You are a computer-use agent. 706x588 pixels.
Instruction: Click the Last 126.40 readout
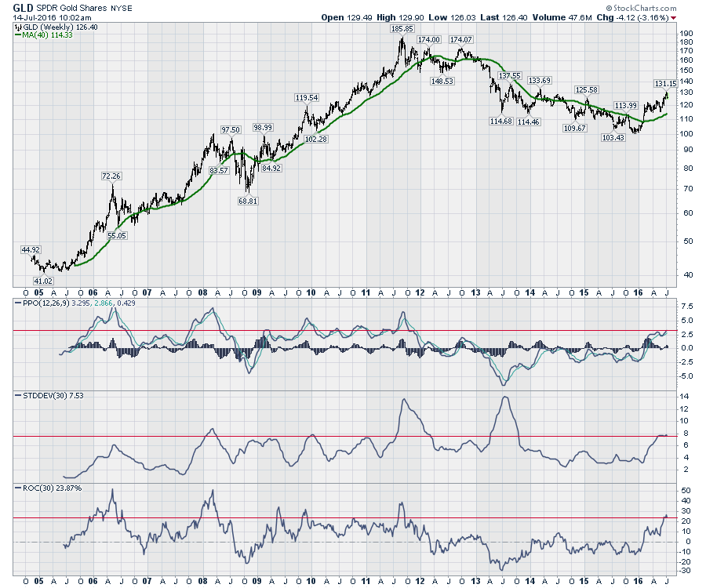tap(504, 17)
